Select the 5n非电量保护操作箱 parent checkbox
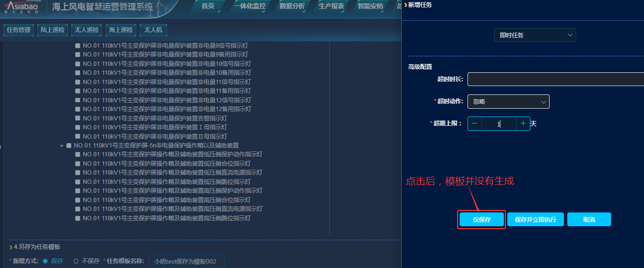Screen dimensions: 644x268 pyautogui.click(x=69, y=146)
